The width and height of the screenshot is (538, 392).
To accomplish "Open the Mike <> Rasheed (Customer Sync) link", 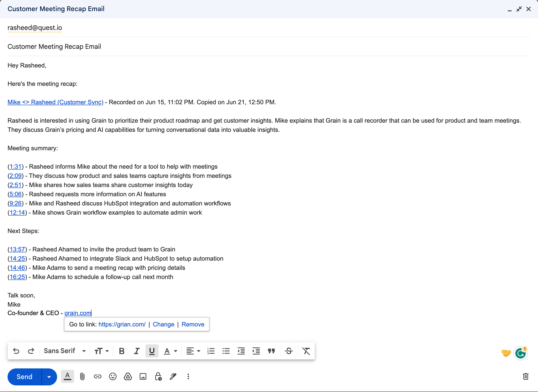I will [x=55, y=102].
